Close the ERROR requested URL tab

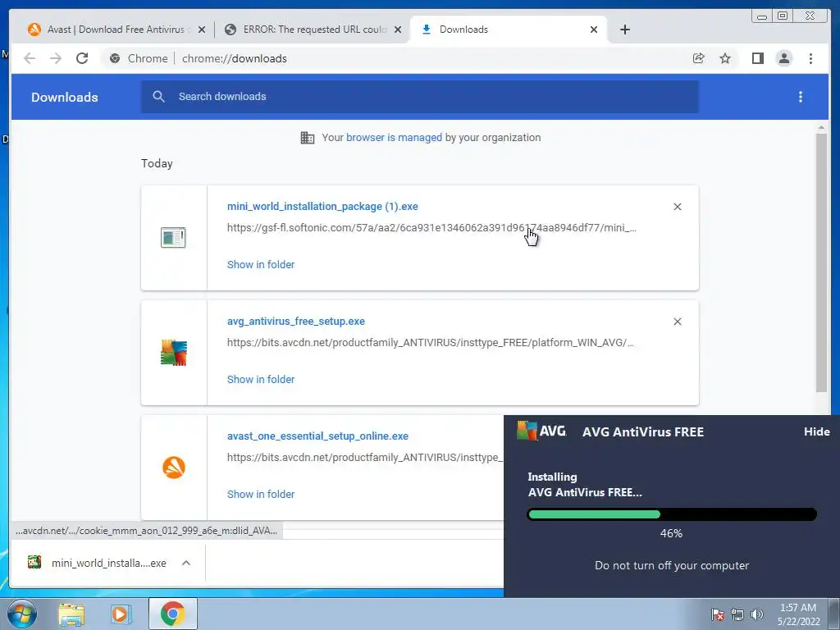398,30
